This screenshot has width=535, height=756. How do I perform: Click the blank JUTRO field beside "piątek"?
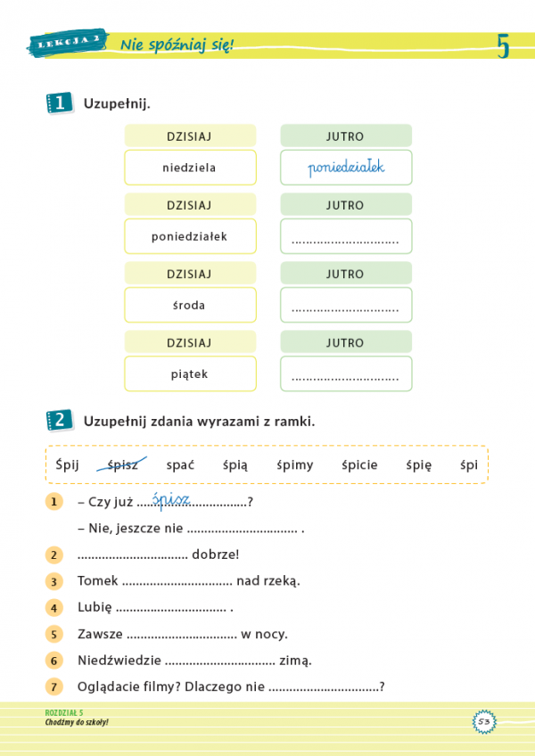pos(346,374)
